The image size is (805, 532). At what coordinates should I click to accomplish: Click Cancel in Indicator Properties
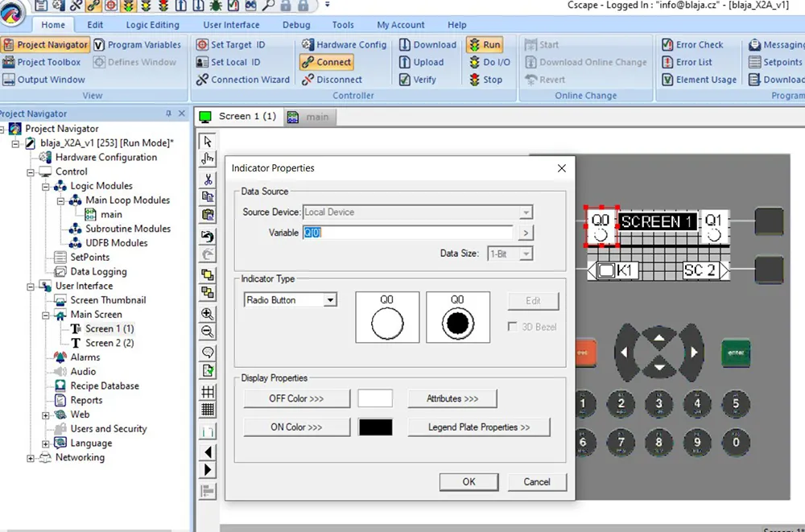pyautogui.click(x=537, y=481)
